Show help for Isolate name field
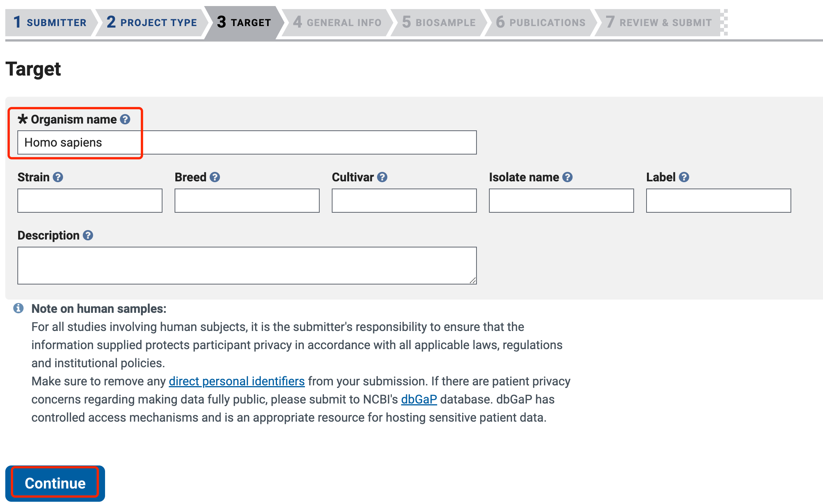Image resolution: width=823 pixels, height=504 pixels. point(567,177)
